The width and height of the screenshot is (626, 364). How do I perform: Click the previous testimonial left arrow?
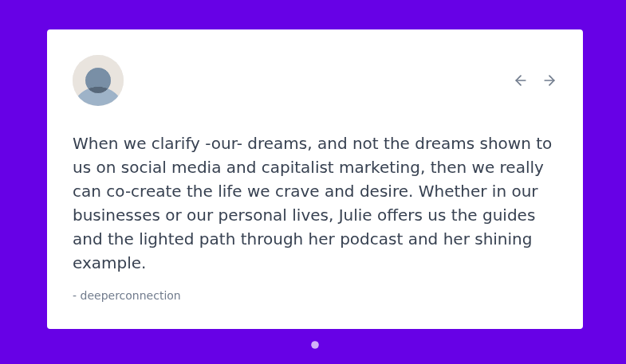521,80
